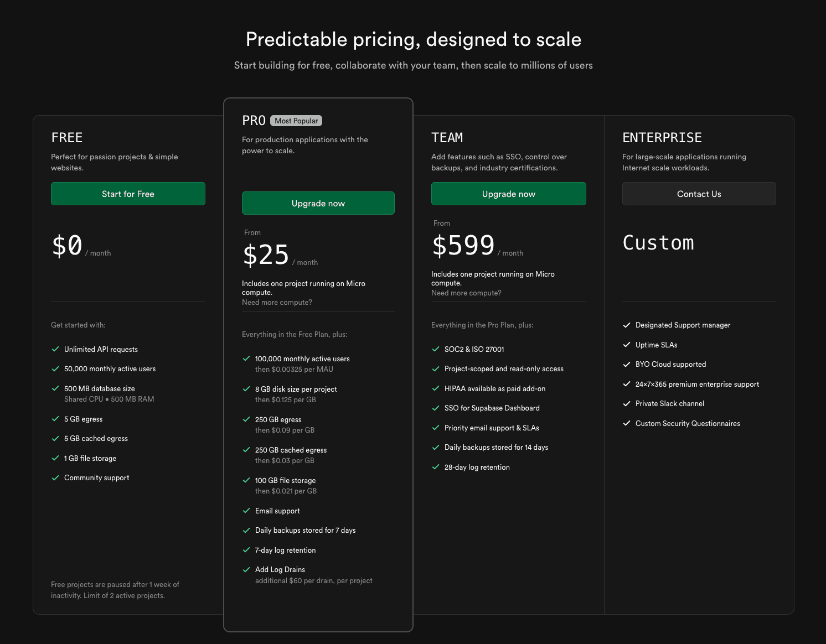Click "Upgrade now" on the Pro plan
The image size is (826, 644).
coord(318,203)
